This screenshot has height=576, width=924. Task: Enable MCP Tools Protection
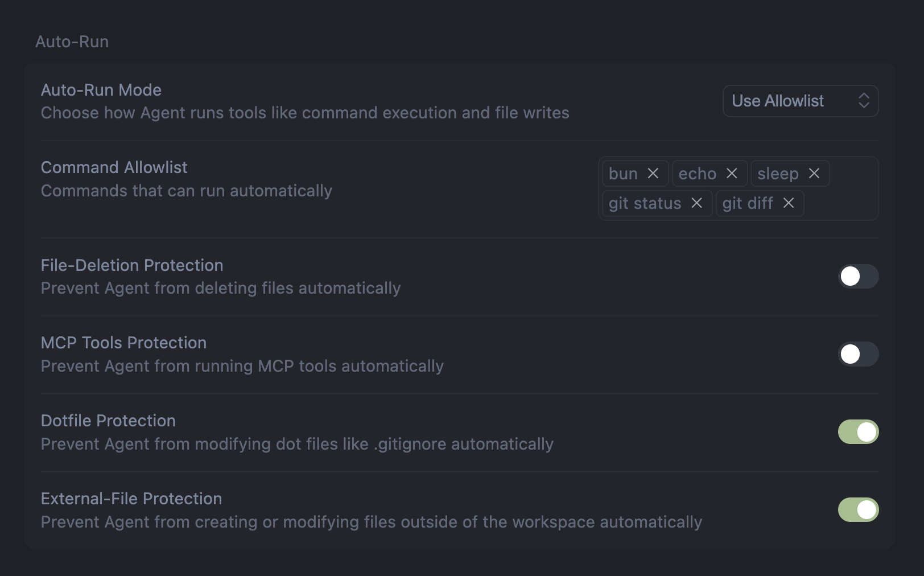tap(858, 354)
